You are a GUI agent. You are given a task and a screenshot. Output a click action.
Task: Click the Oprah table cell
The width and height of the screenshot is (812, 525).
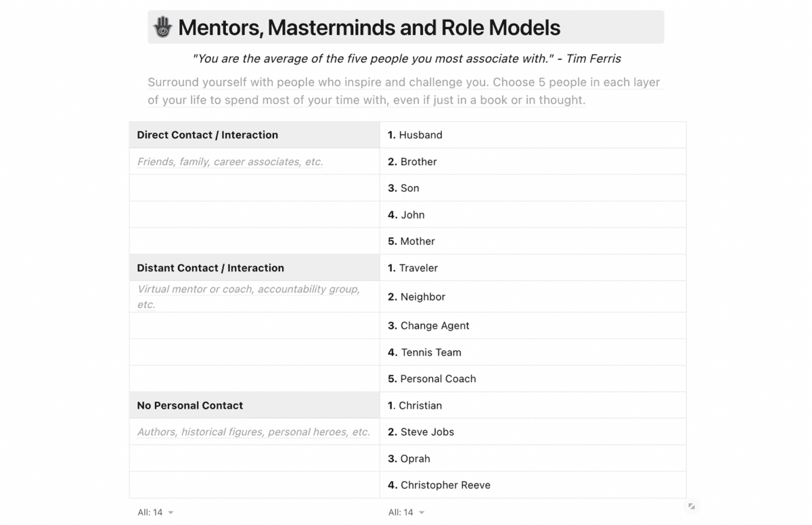(533, 459)
